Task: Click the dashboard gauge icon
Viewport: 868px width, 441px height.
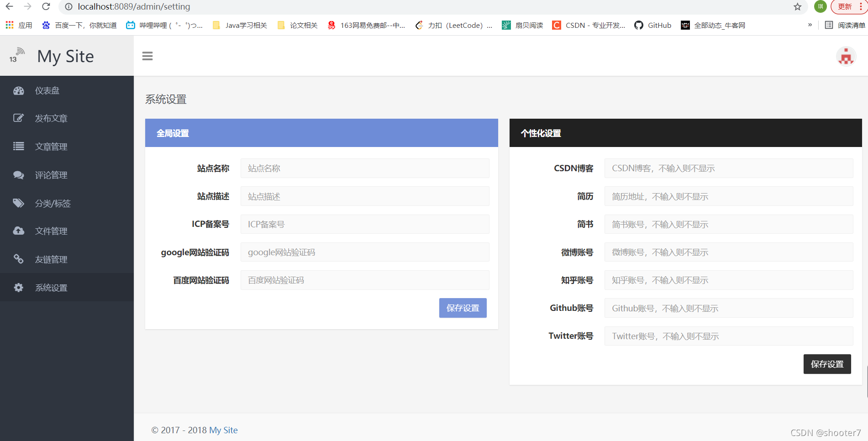Action: tap(19, 90)
